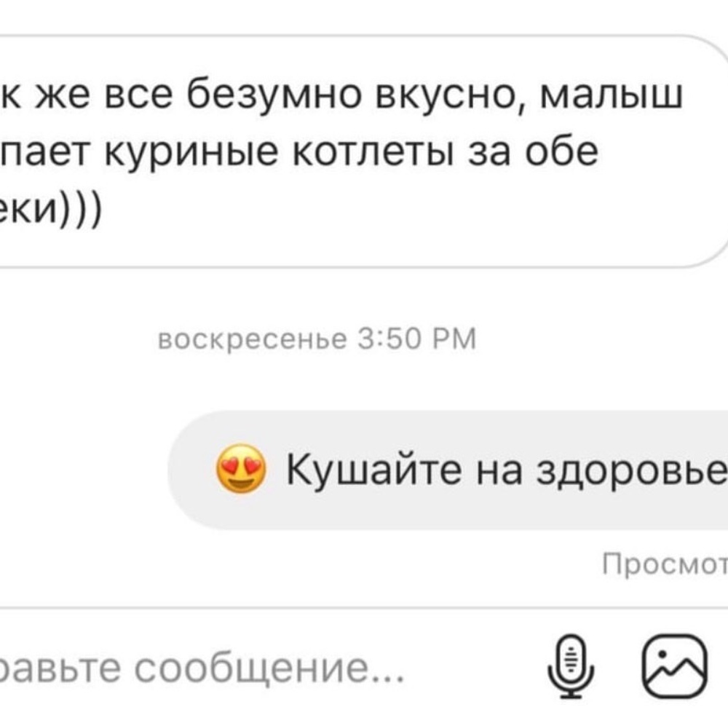Click the heart-eyes emoji in sent message
Image resolution: width=728 pixels, height=715 pixels.
tap(241, 468)
